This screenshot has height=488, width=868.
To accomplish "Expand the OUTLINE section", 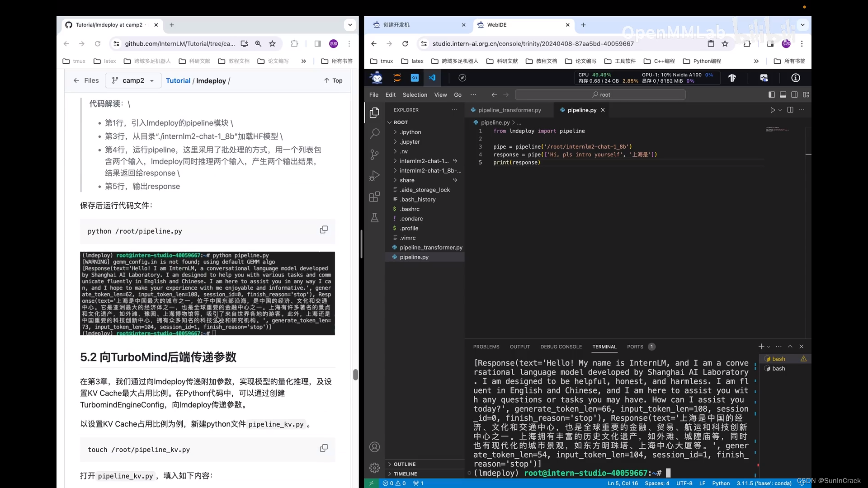I will 404,464.
